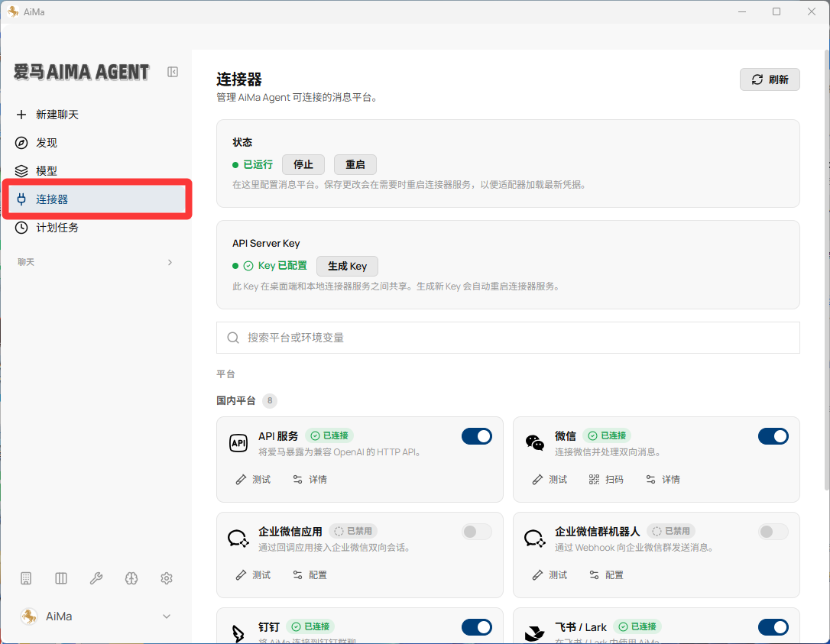Click the 测试 pencil action on API 服务
Screen dimensions: 830x644
click(253, 480)
